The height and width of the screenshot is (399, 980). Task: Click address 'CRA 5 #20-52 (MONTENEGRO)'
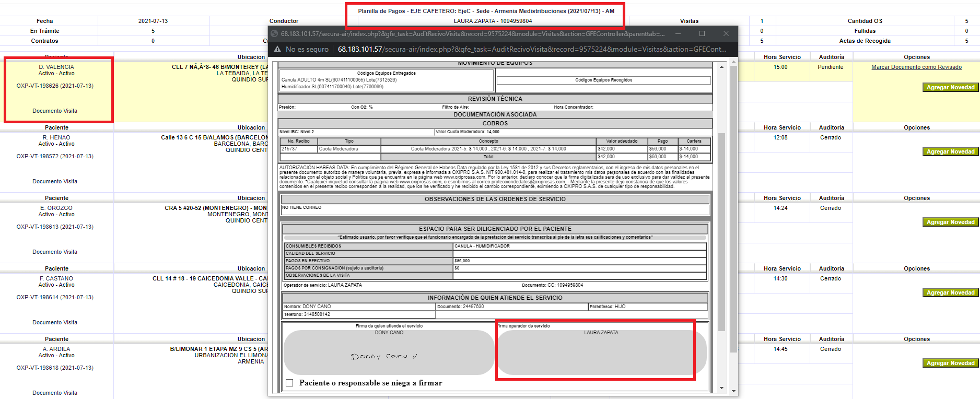(x=207, y=208)
